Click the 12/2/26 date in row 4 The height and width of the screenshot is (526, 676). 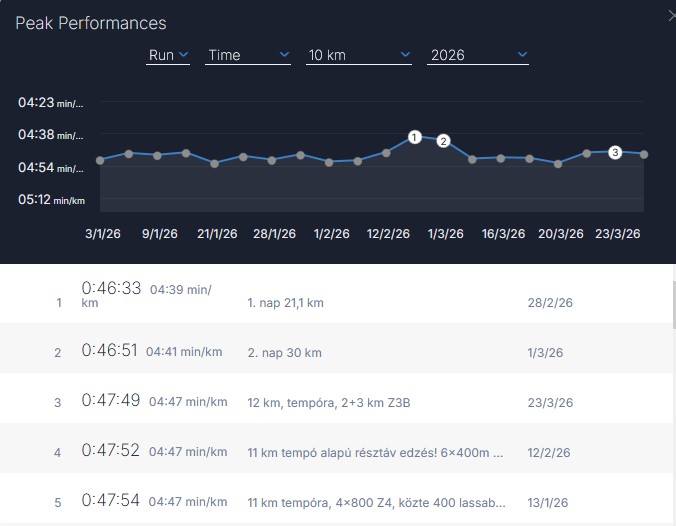(x=549, y=452)
